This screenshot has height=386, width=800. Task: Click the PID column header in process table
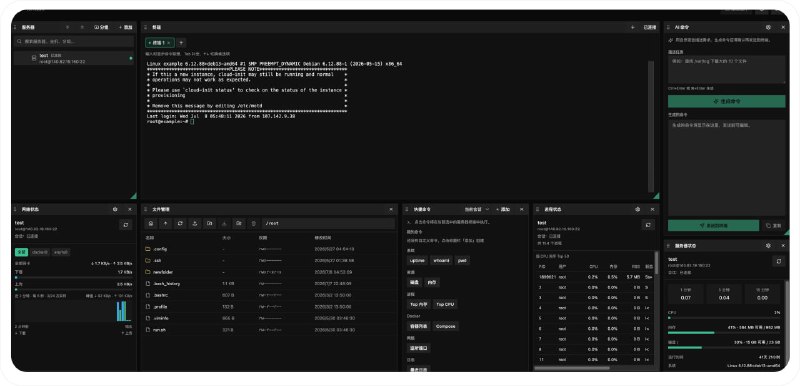point(542,266)
